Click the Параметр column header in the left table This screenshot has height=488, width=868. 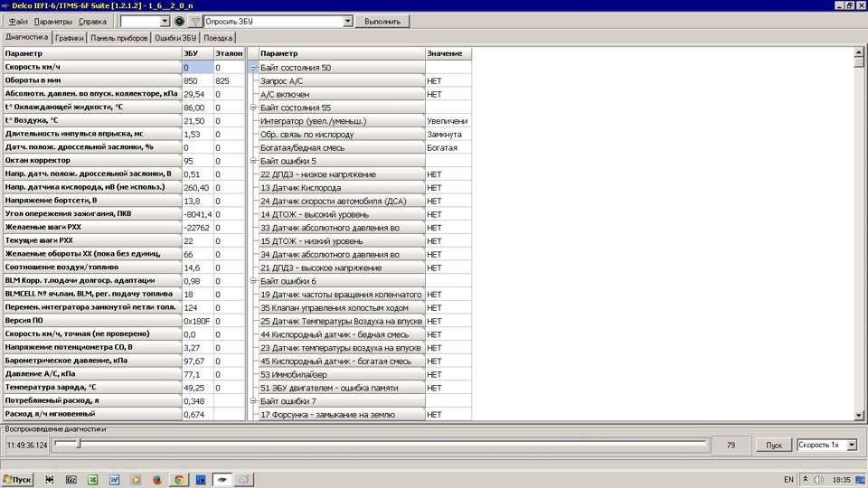coord(92,53)
